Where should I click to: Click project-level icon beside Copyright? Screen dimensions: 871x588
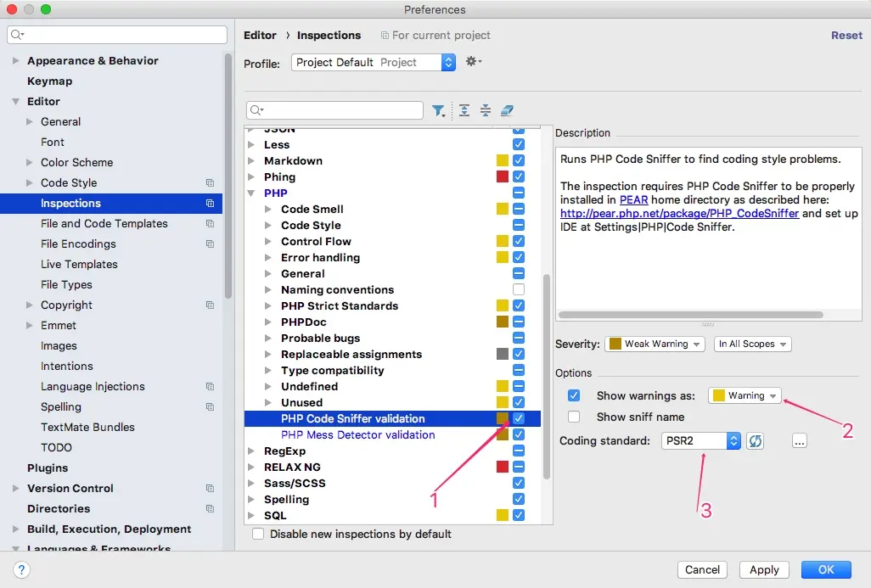tap(210, 305)
